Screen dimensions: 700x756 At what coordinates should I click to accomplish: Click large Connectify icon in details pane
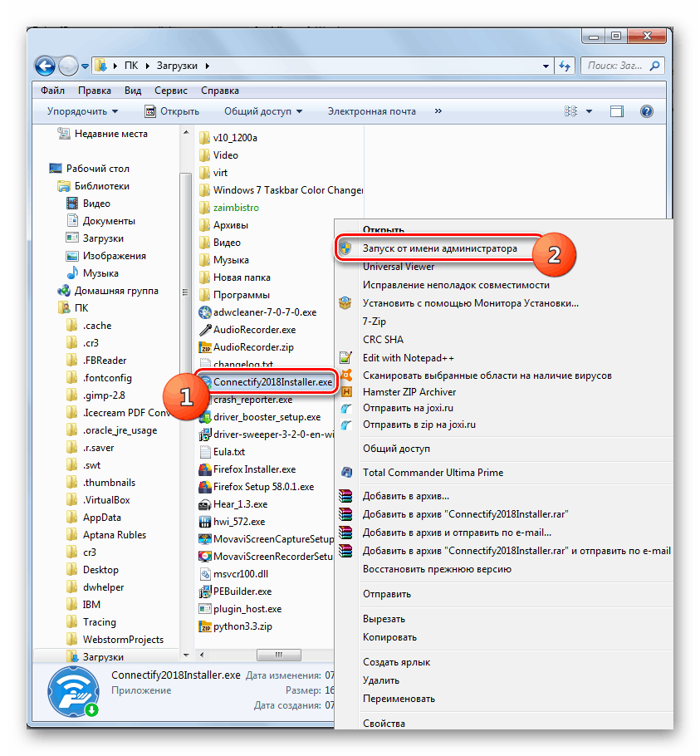(73, 691)
